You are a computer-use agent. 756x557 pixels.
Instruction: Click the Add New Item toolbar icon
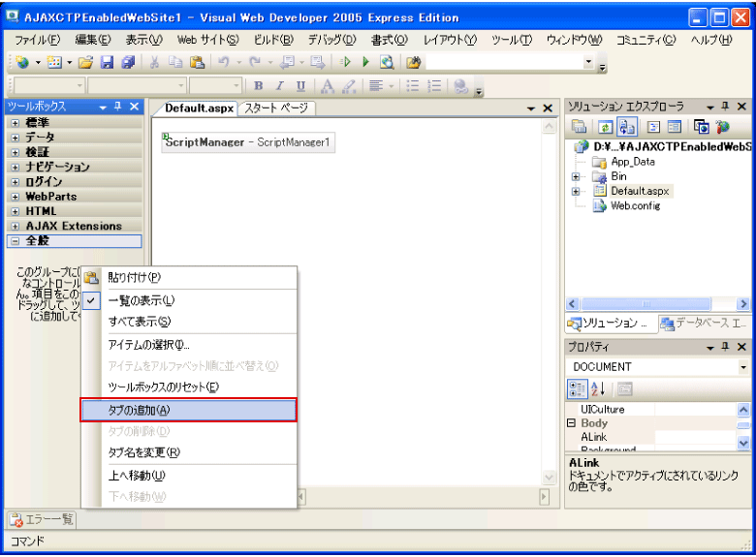coord(54,62)
